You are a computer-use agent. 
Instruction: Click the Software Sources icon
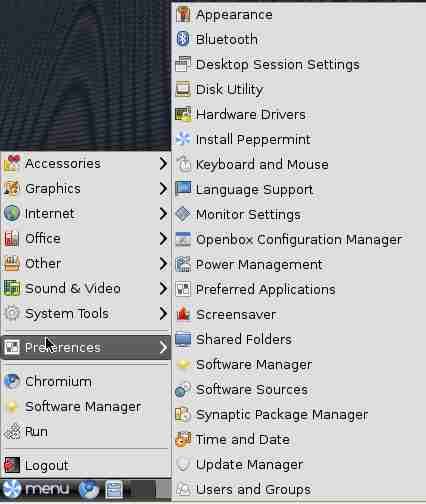183,389
